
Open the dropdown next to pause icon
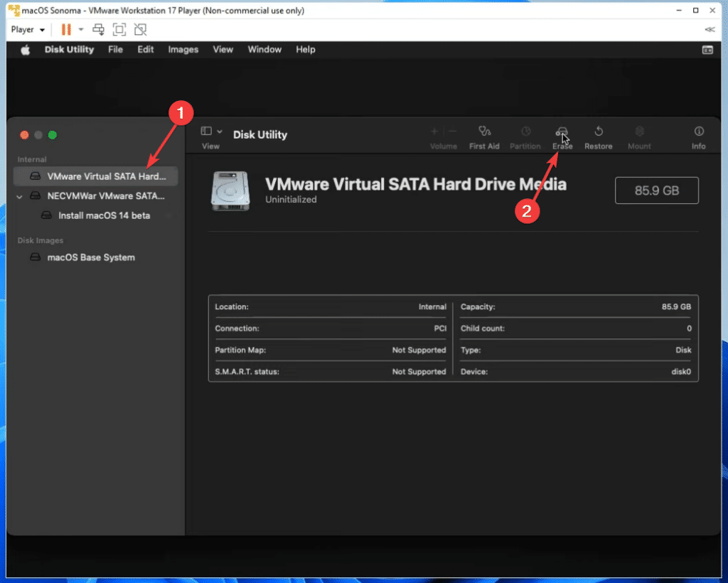(x=81, y=30)
